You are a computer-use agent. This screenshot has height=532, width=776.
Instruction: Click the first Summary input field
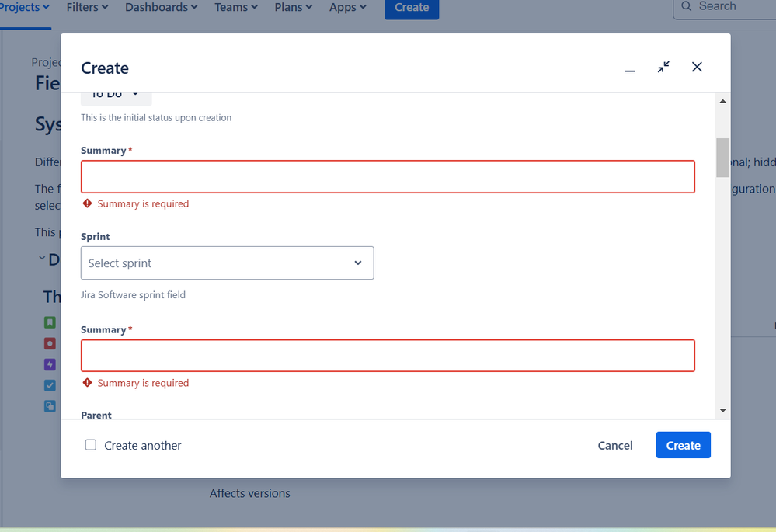[388, 176]
